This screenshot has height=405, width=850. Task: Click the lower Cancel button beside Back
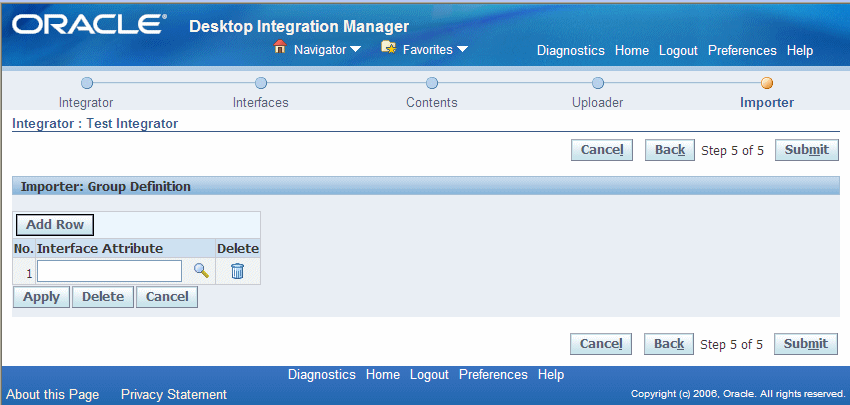[x=601, y=344]
